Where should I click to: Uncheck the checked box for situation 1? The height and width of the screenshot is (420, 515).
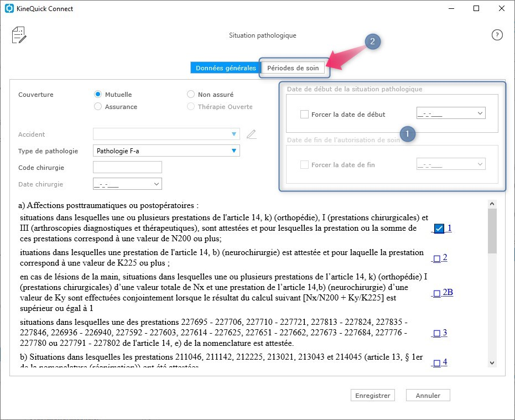coord(439,229)
